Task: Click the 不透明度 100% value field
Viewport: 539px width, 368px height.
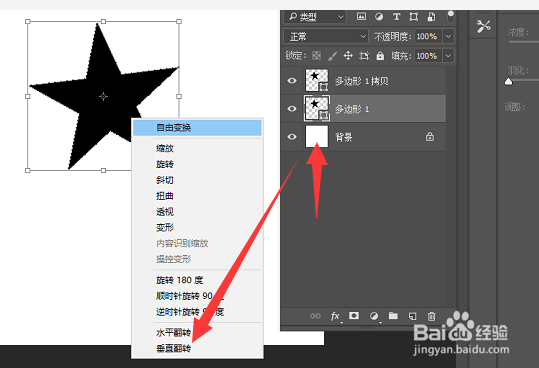Action: click(x=428, y=36)
